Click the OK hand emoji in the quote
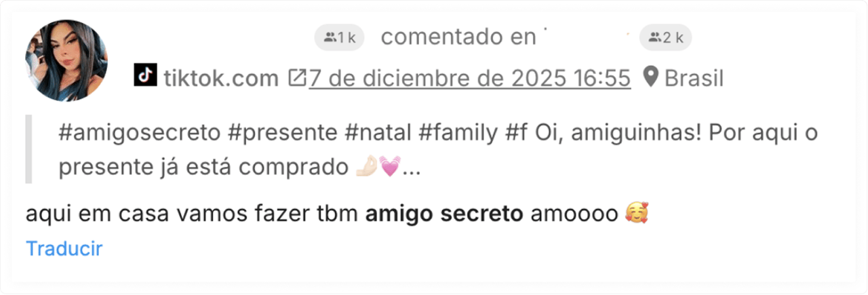The width and height of the screenshot is (868, 295). (x=366, y=166)
